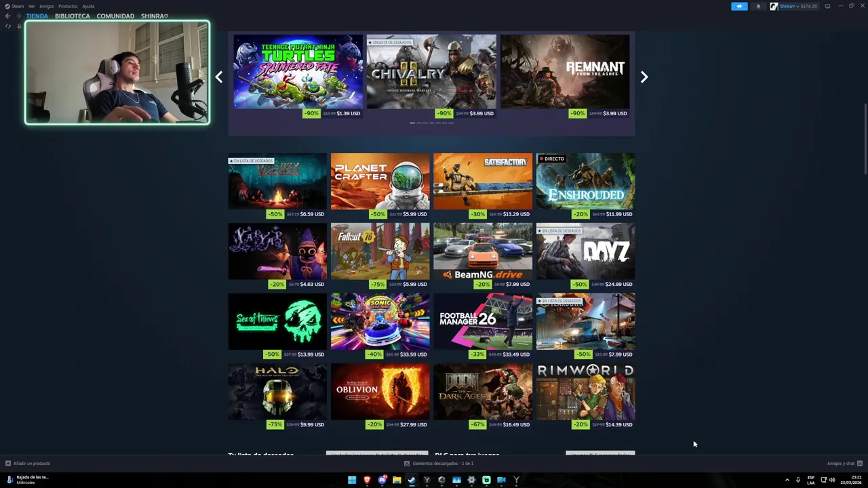The image size is (868, 488).
Task: Open the BeamNG.drive game tile
Action: [483, 251]
